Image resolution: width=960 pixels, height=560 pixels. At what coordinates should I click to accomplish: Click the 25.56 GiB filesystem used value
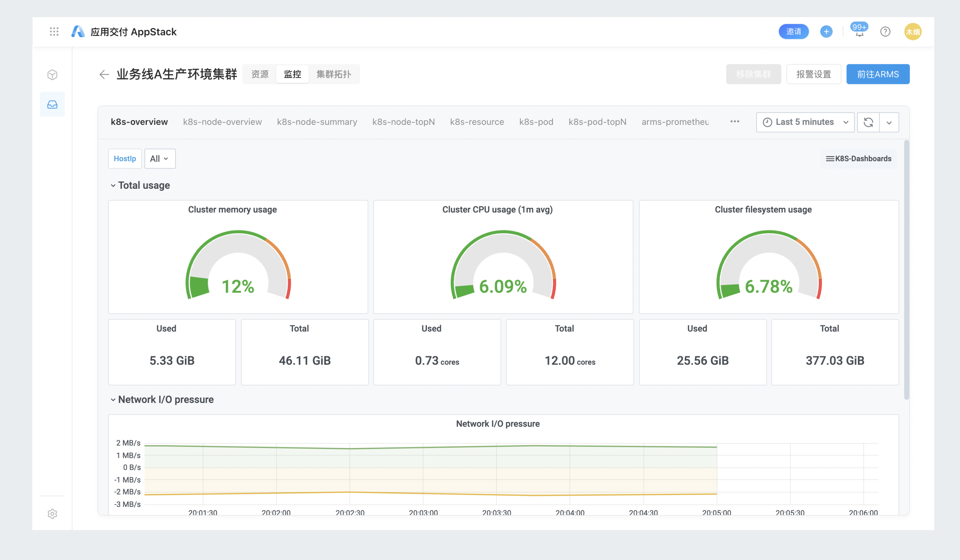pos(703,360)
